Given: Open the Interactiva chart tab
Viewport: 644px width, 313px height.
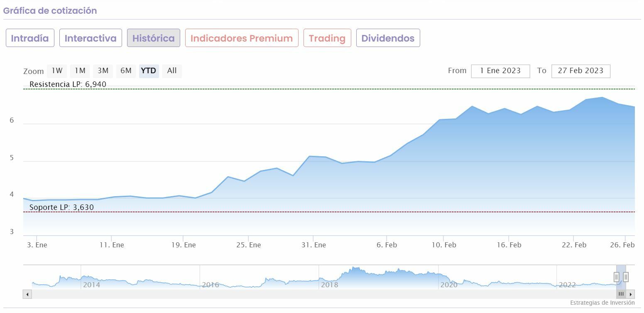Looking at the screenshot, I should click(91, 38).
